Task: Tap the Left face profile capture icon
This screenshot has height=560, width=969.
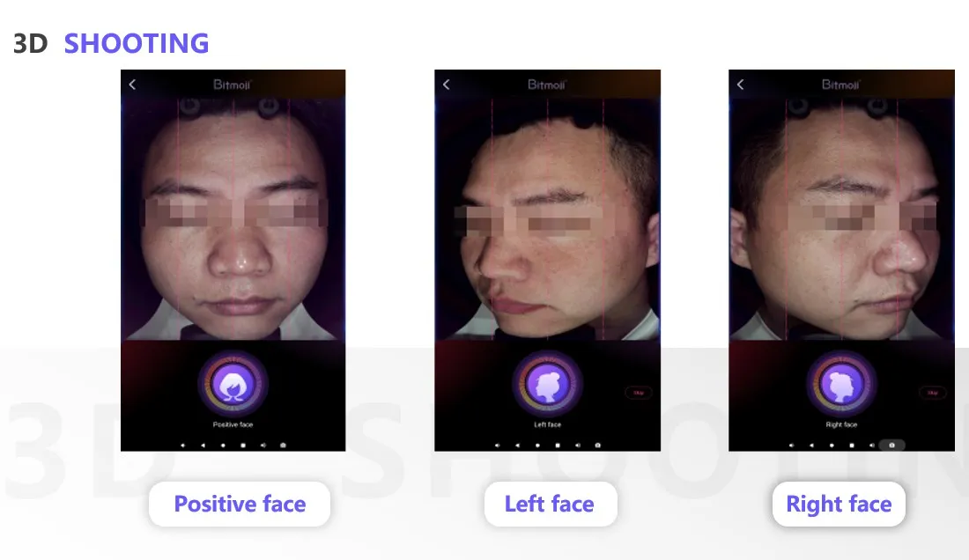Action: (547, 384)
